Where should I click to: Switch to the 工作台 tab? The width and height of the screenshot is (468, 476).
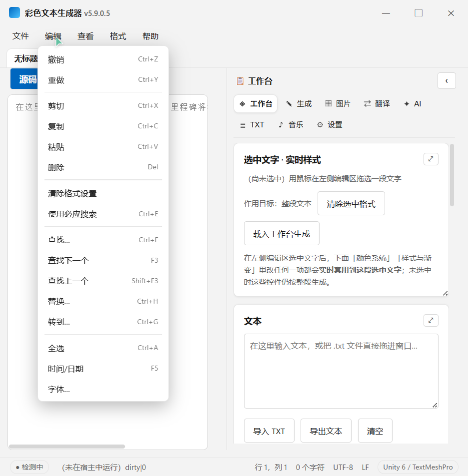[x=256, y=104]
